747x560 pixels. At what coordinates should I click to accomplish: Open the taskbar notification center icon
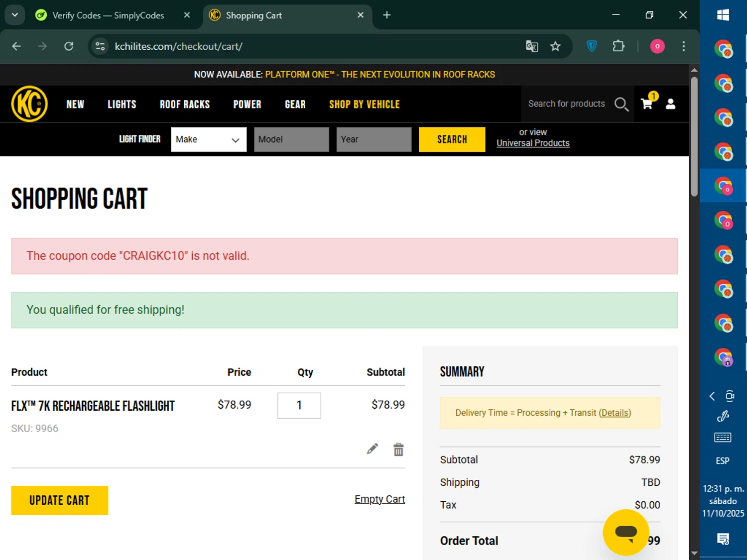tap(723, 539)
